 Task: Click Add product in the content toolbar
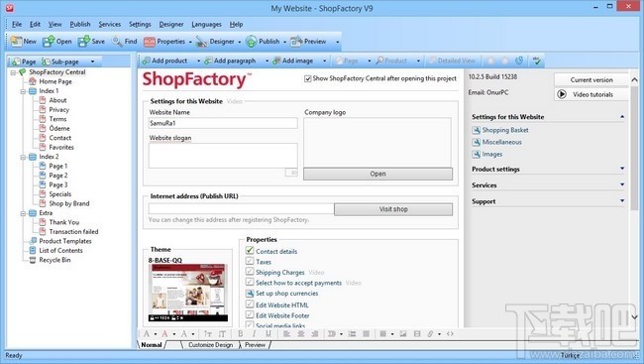165,61
